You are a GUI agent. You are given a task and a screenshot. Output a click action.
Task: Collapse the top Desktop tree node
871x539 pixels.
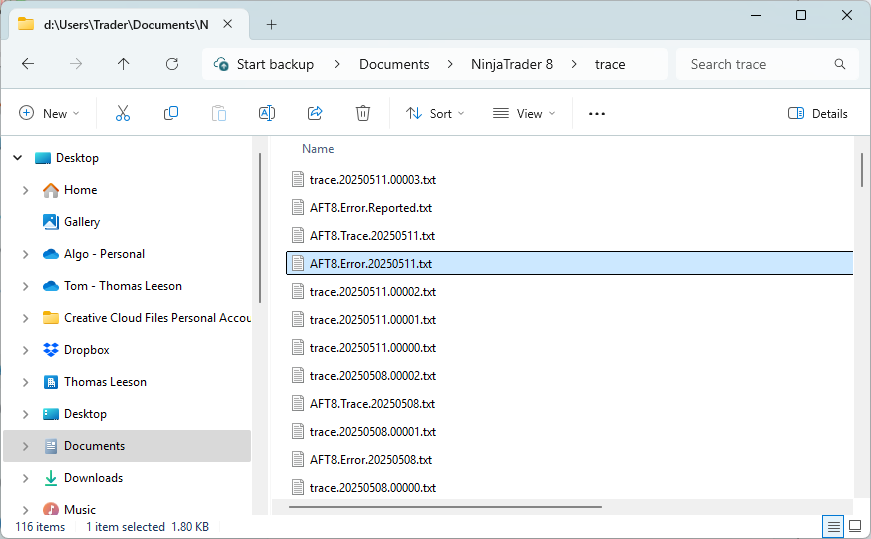(x=18, y=158)
